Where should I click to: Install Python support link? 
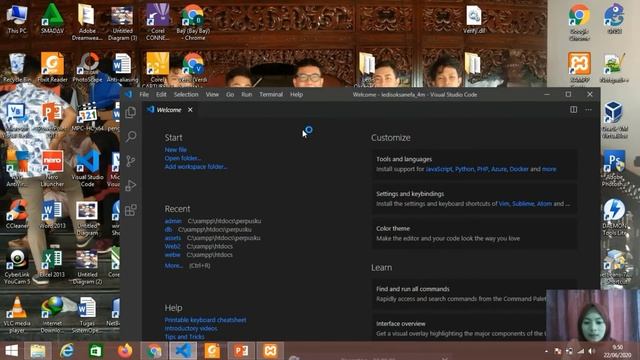point(464,169)
